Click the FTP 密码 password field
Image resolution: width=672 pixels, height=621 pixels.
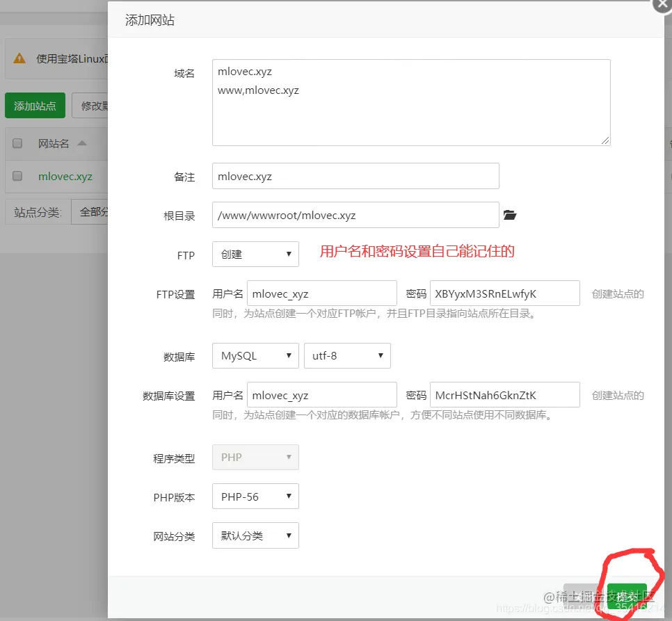coord(505,293)
